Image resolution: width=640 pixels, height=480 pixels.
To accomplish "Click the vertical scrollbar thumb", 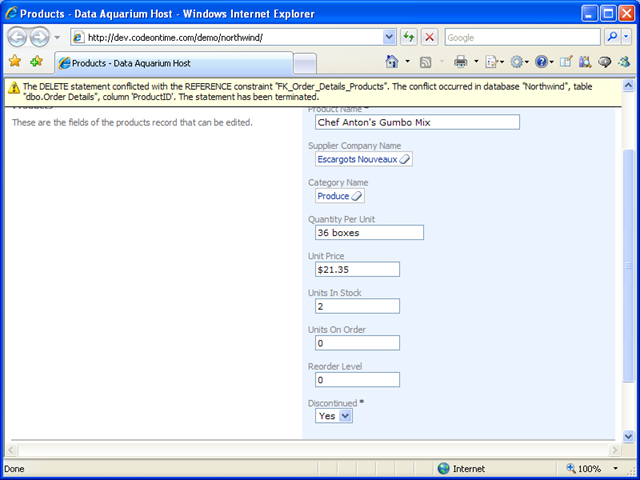I will point(629,266).
